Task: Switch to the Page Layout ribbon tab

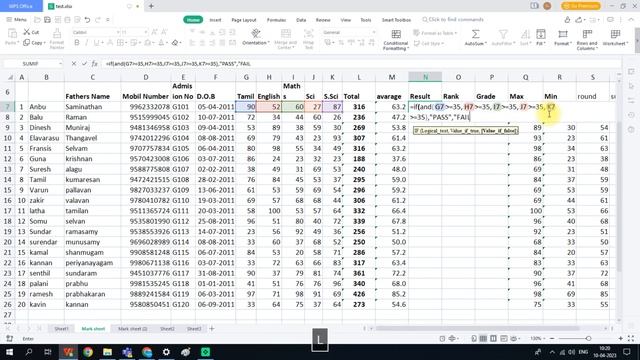Action: pos(244,20)
